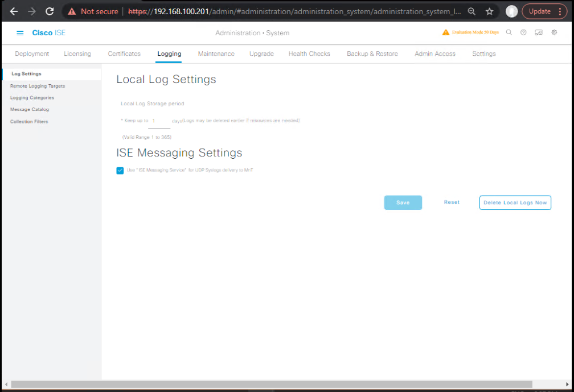Switch to the Certificates tab
The image size is (574, 392).
[124, 54]
